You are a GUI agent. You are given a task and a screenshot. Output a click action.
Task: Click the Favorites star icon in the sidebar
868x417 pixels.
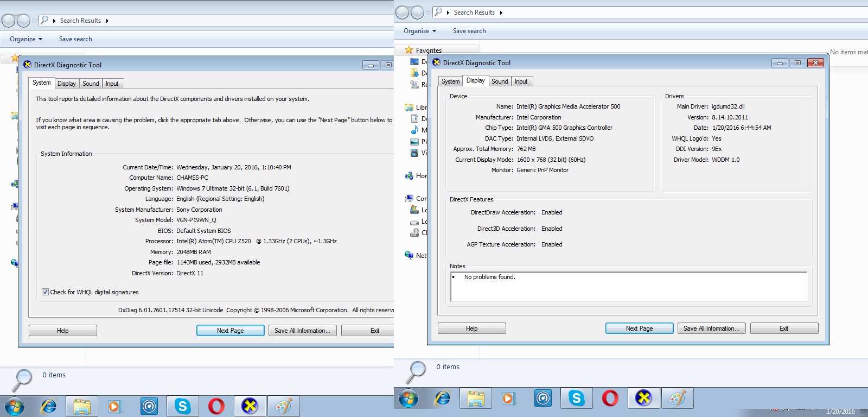pyautogui.click(x=409, y=50)
